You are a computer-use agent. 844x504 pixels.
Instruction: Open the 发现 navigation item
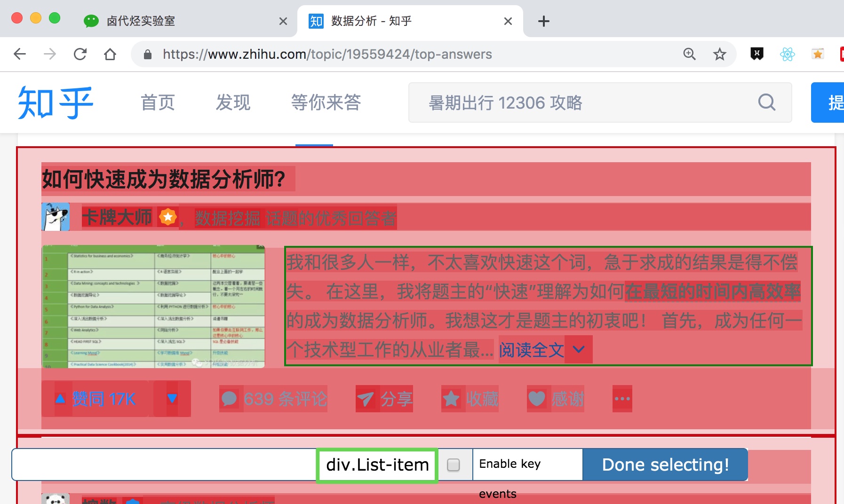click(233, 102)
